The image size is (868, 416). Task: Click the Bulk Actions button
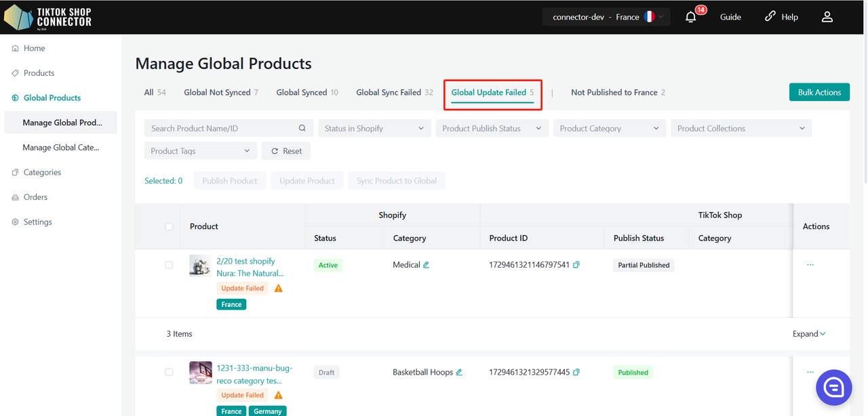coord(819,92)
